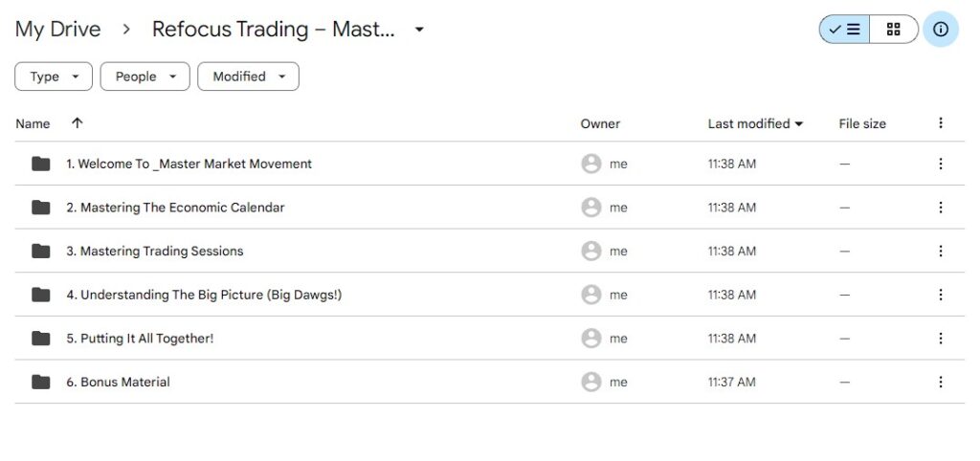This screenshot has height=461, width=980.
Task: Click folder icon of Welcome To Master Market Movement
Action: (x=40, y=164)
